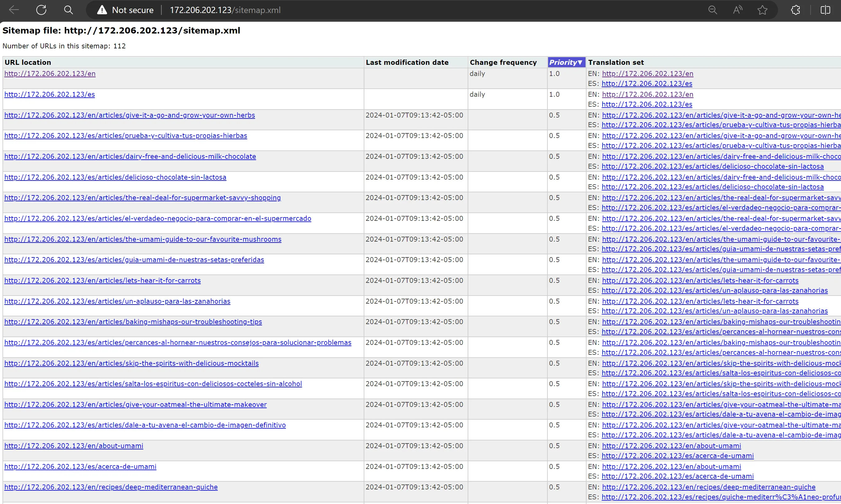Screen dimensions: 841x504
Task: Open browser extensions puzzle icon
Action: point(795,10)
